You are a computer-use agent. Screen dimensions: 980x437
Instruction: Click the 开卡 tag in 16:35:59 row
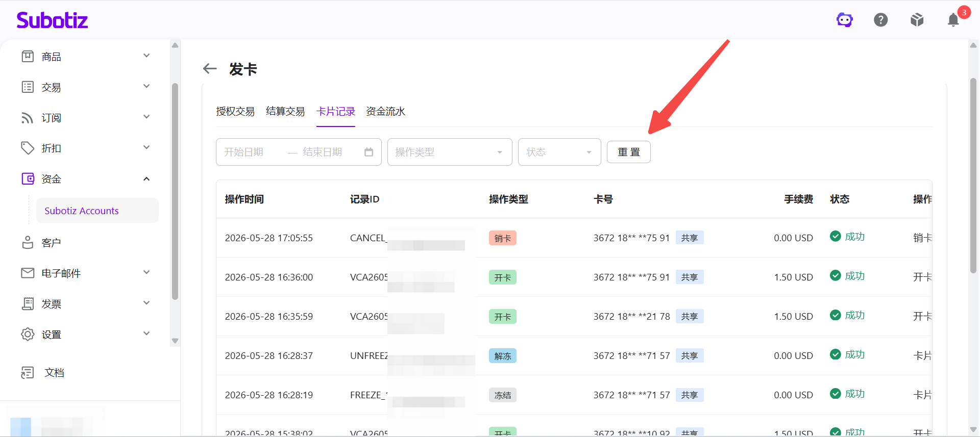point(503,317)
